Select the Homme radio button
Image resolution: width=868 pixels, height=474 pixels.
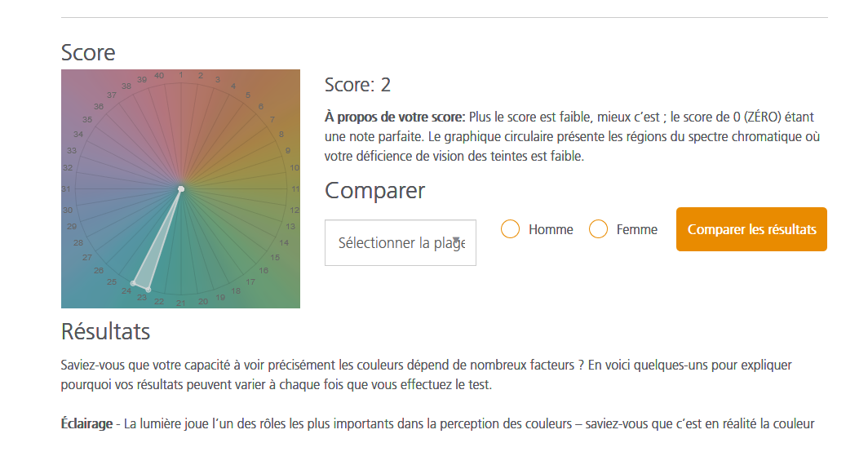510,229
